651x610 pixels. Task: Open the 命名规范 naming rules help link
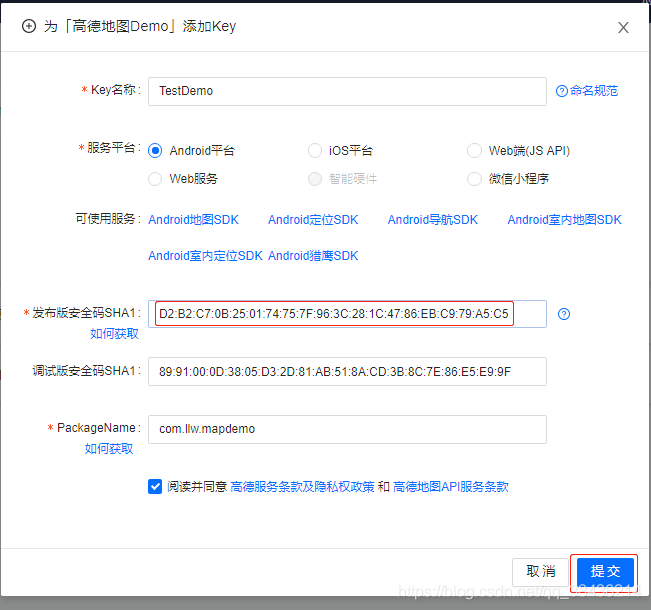[587, 91]
